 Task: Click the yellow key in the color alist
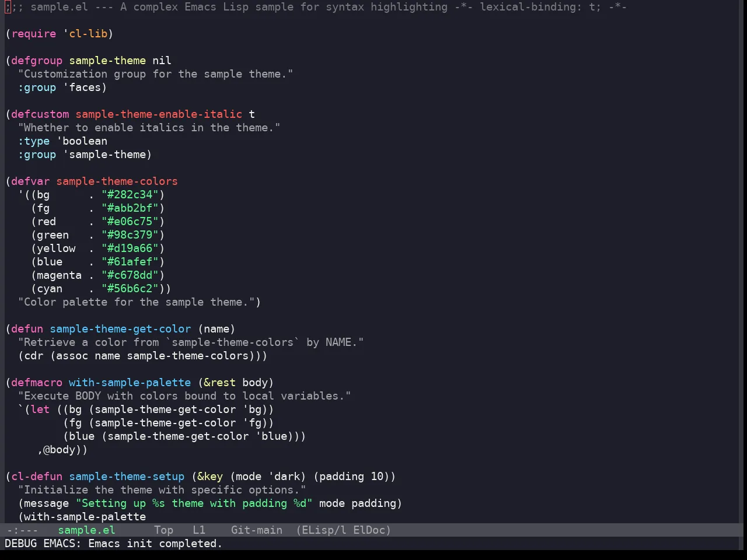pos(56,248)
